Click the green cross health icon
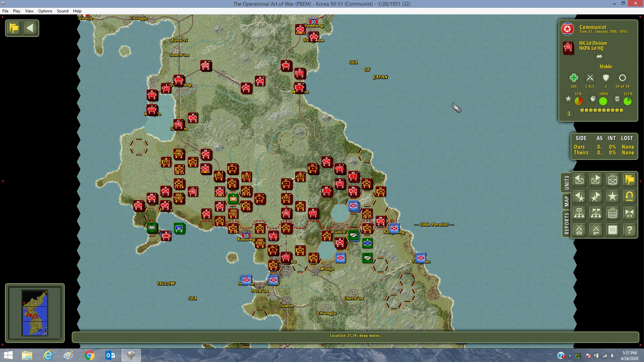The image size is (644, 362). coord(574,78)
